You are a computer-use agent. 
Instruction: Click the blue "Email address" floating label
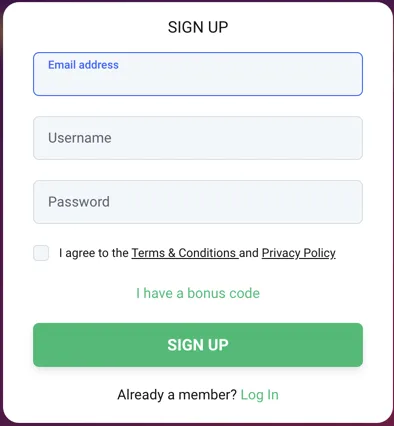(83, 65)
